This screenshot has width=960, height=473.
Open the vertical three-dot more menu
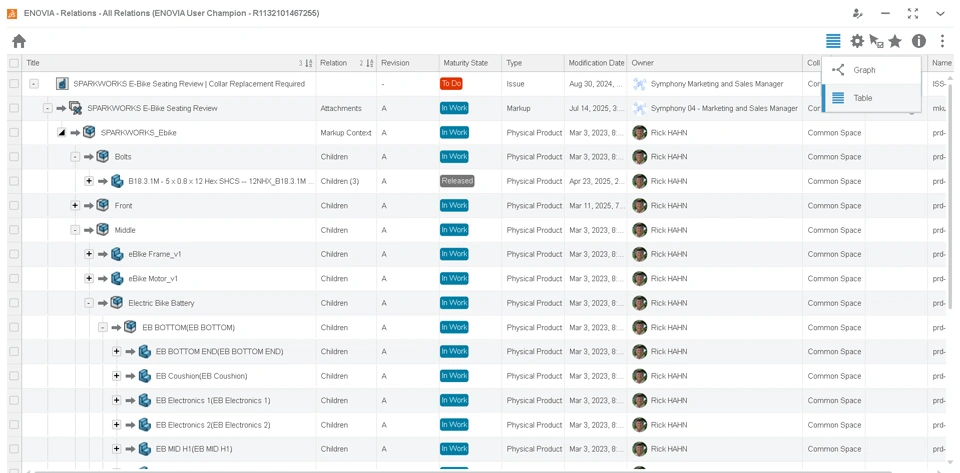pos(942,41)
